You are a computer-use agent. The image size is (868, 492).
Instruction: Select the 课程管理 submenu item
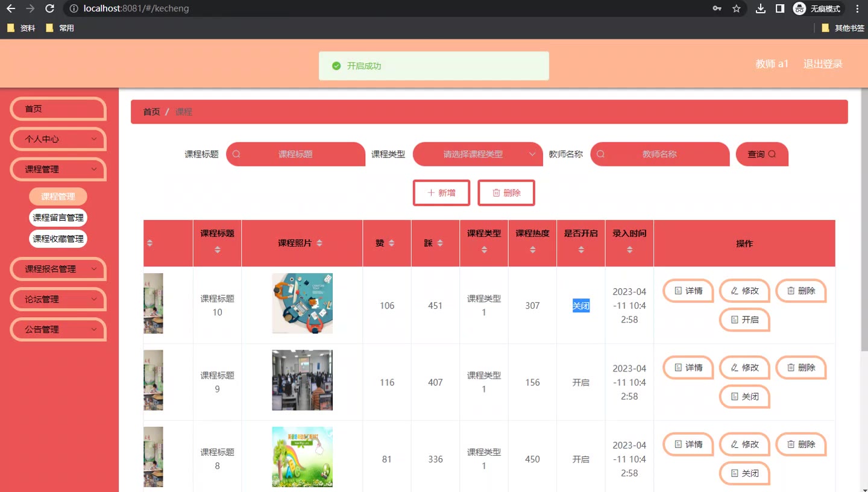tap(58, 197)
